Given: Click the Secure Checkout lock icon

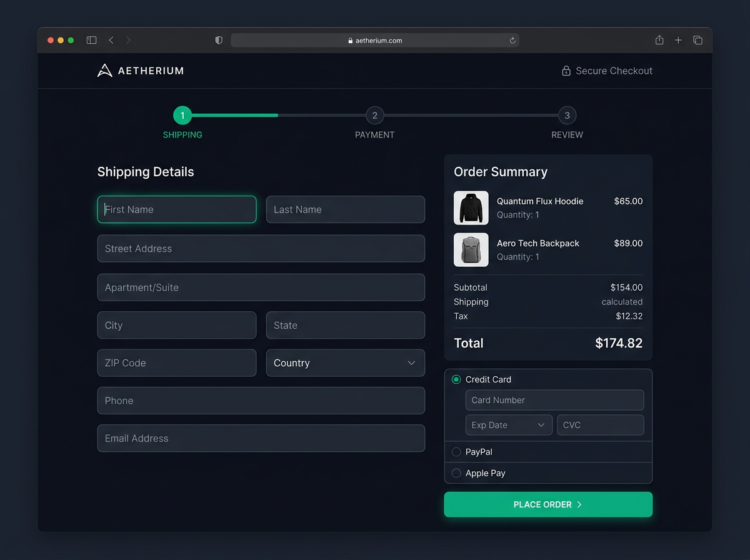Looking at the screenshot, I should [566, 71].
